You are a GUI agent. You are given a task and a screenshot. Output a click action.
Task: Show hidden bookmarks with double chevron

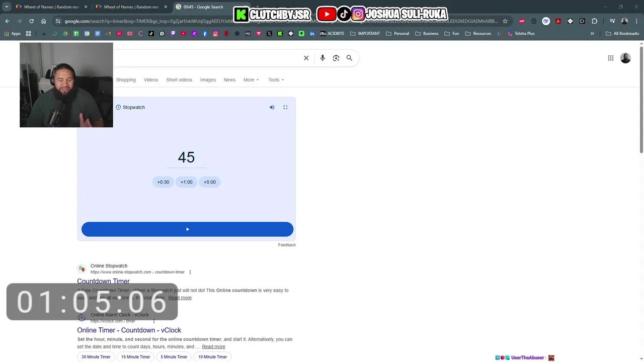tap(592, 34)
